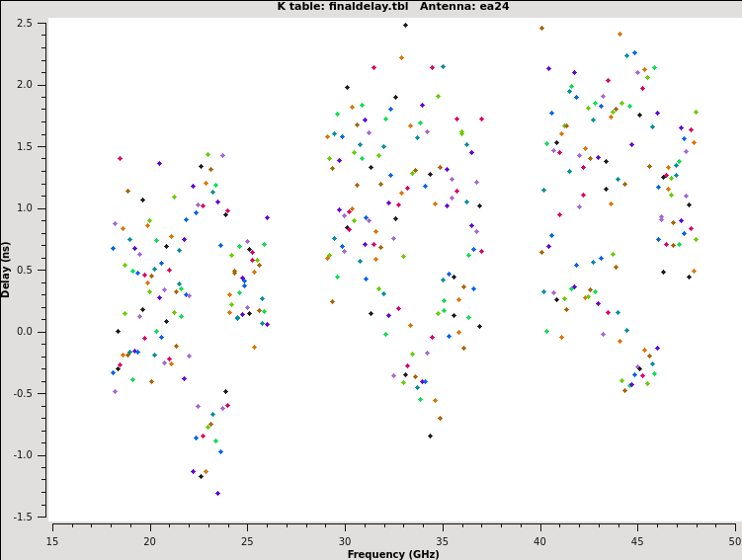The width and height of the screenshot is (742, 560).
Task: Click the -1.5 tick label on y-axis
Action: [x=24, y=517]
